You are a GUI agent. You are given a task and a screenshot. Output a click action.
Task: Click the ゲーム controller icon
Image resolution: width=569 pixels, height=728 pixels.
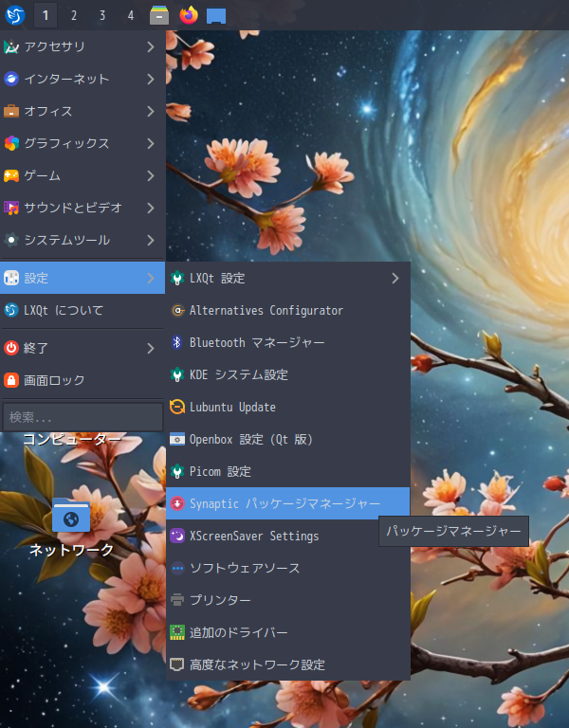coord(11,175)
